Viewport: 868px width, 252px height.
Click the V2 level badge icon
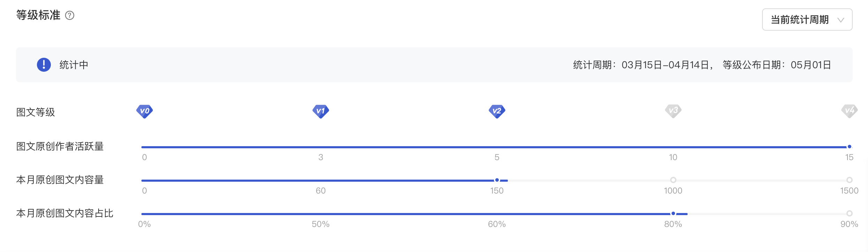[497, 111]
